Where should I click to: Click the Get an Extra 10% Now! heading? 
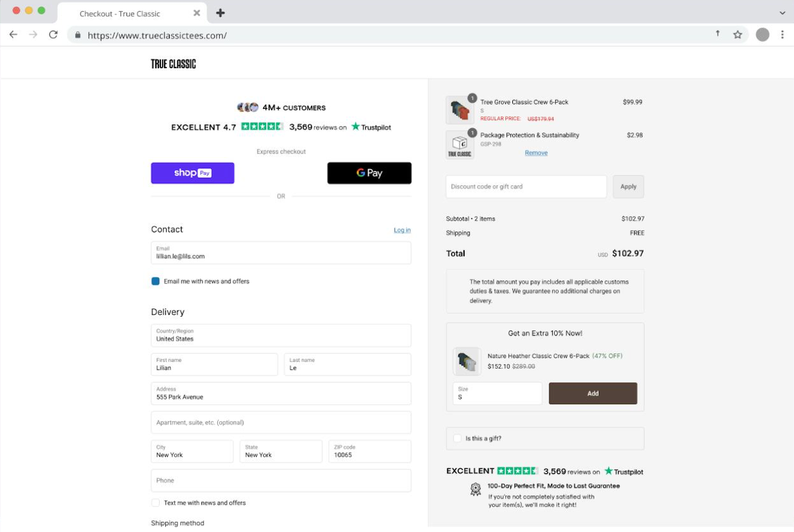(x=545, y=334)
